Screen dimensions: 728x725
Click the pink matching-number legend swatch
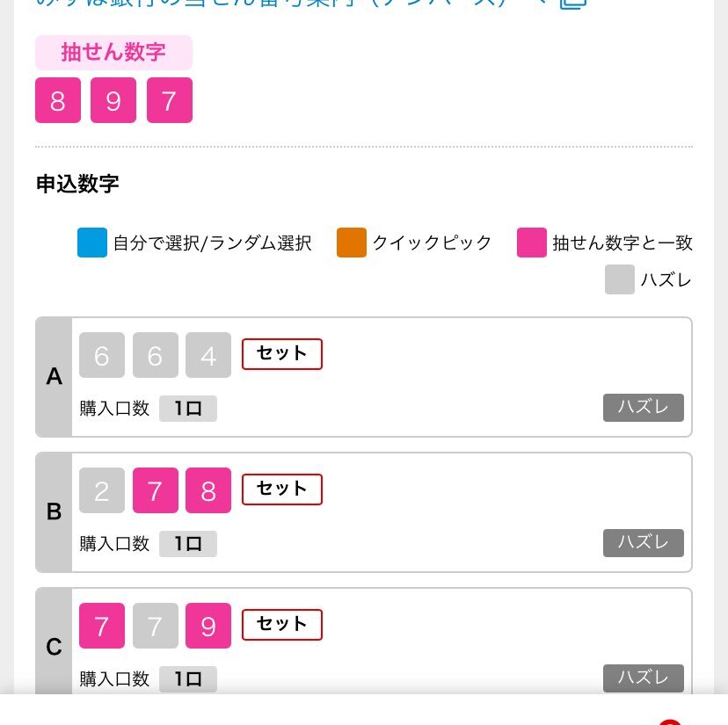[532, 243]
